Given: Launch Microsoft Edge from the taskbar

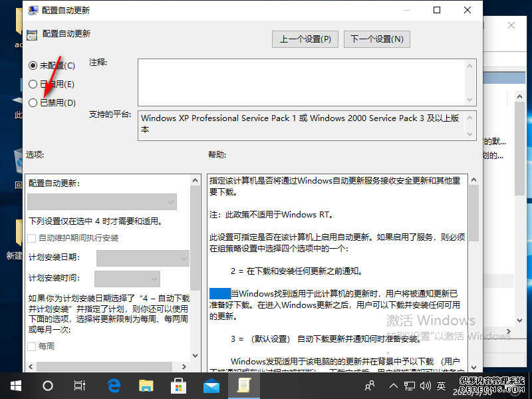Looking at the screenshot, I should 114,386.
